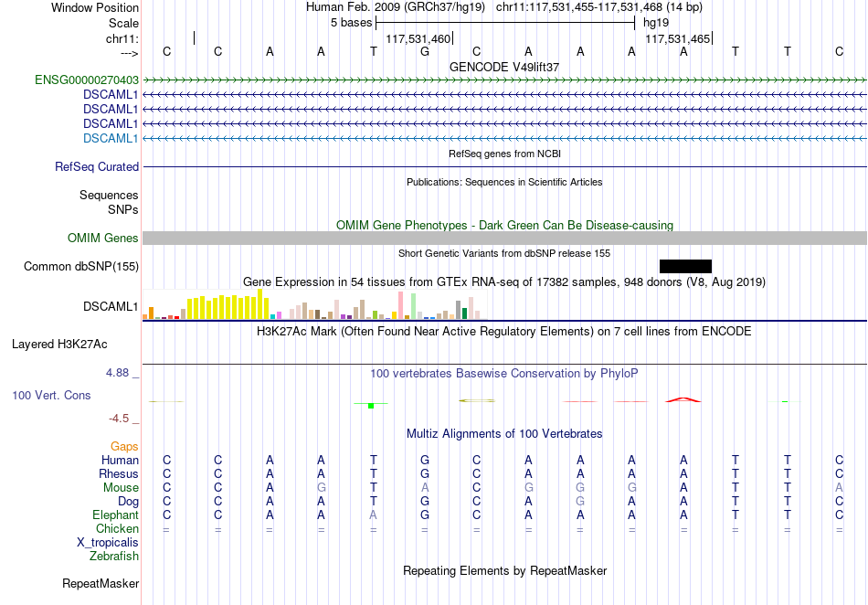Viewport: 868px width, 605px height.
Task: Click the Layered H3K27Ac label
Action: tap(59, 345)
